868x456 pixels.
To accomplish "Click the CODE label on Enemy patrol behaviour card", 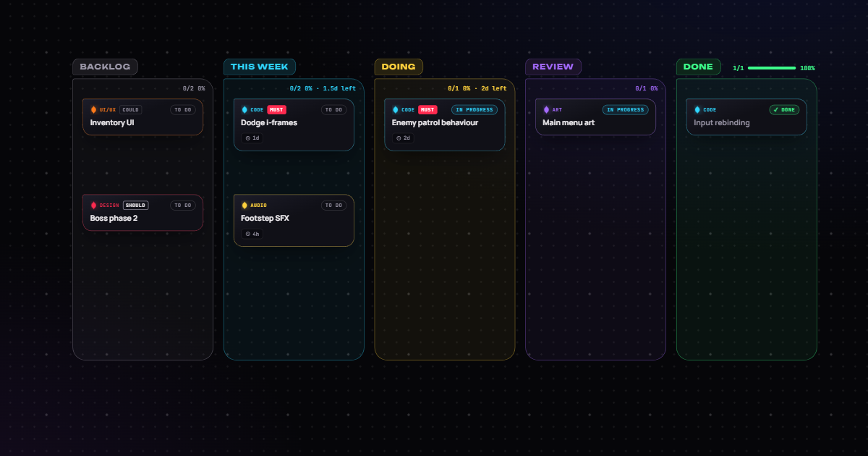I will click(x=408, y=110).
